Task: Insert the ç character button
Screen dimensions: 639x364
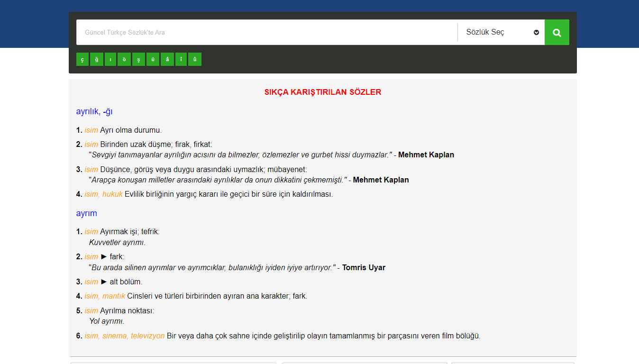Action: pos(82,59)
